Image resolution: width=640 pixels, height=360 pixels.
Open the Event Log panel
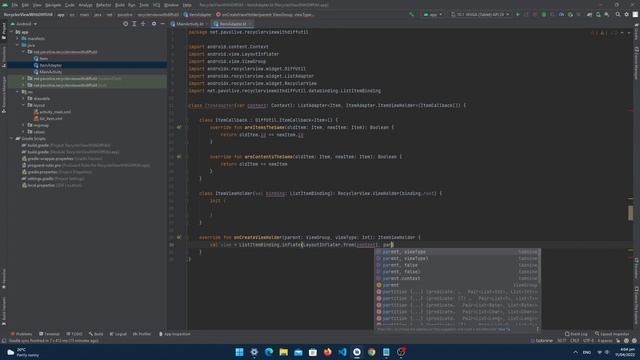tap(576, 334)
